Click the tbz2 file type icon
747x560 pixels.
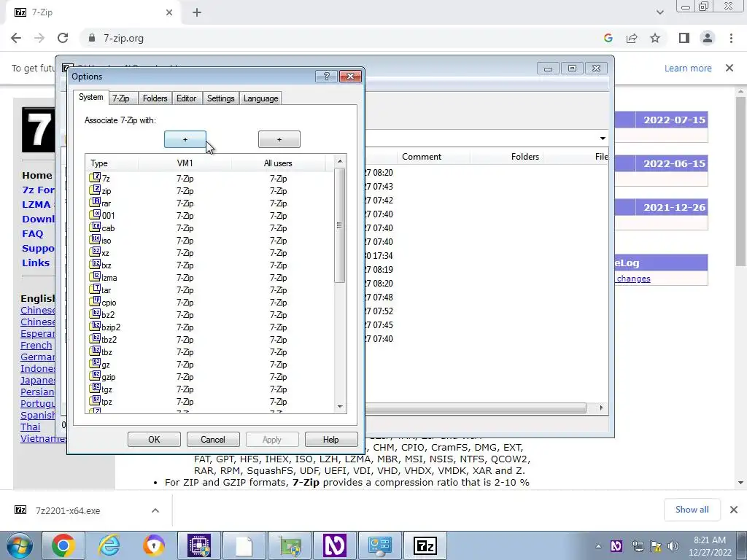coord(95,338)
